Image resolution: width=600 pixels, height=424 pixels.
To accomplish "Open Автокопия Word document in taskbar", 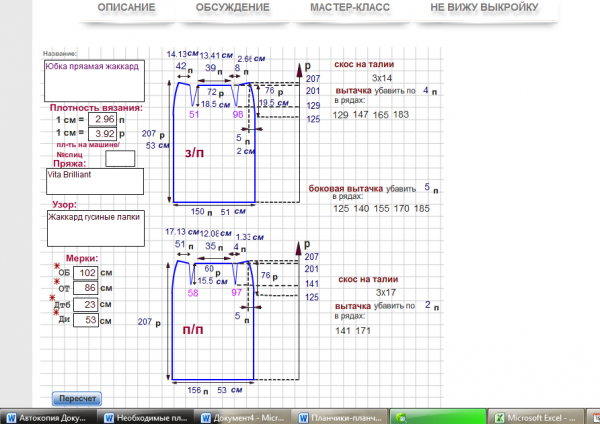I will tap(49, 417).
